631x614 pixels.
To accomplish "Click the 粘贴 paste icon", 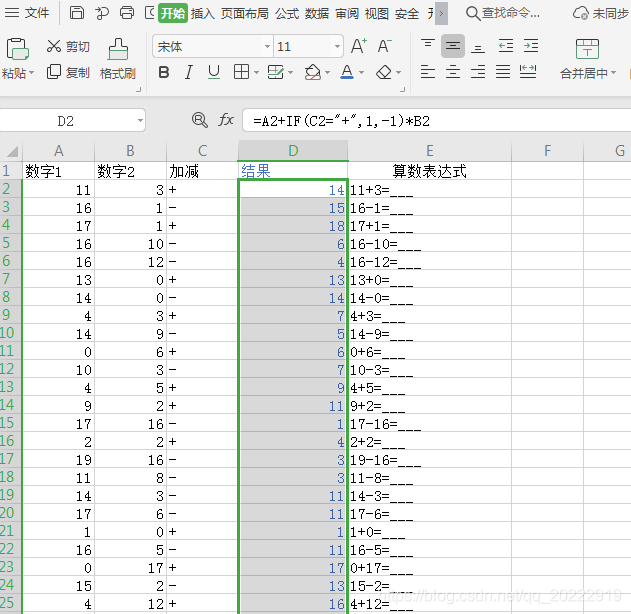I will 17,49.
